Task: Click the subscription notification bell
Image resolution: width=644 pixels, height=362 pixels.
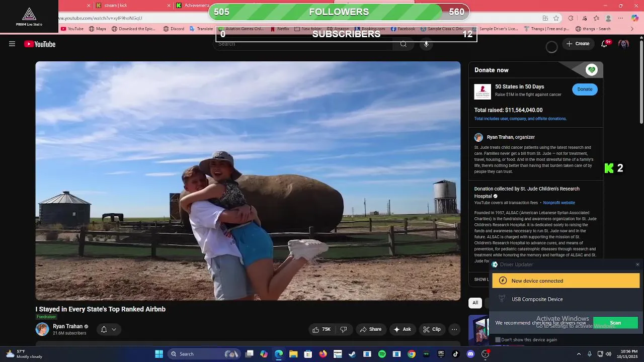Action: tap(104, 329)
